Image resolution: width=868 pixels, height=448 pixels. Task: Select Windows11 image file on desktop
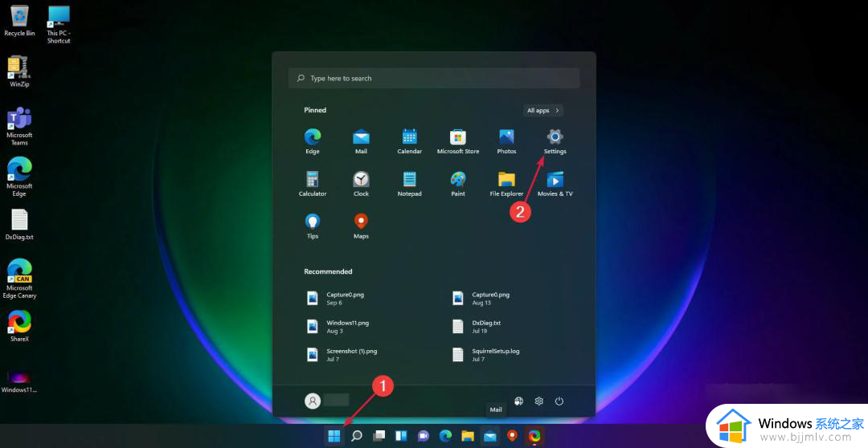pyautogui.click(x=19, y=381)
